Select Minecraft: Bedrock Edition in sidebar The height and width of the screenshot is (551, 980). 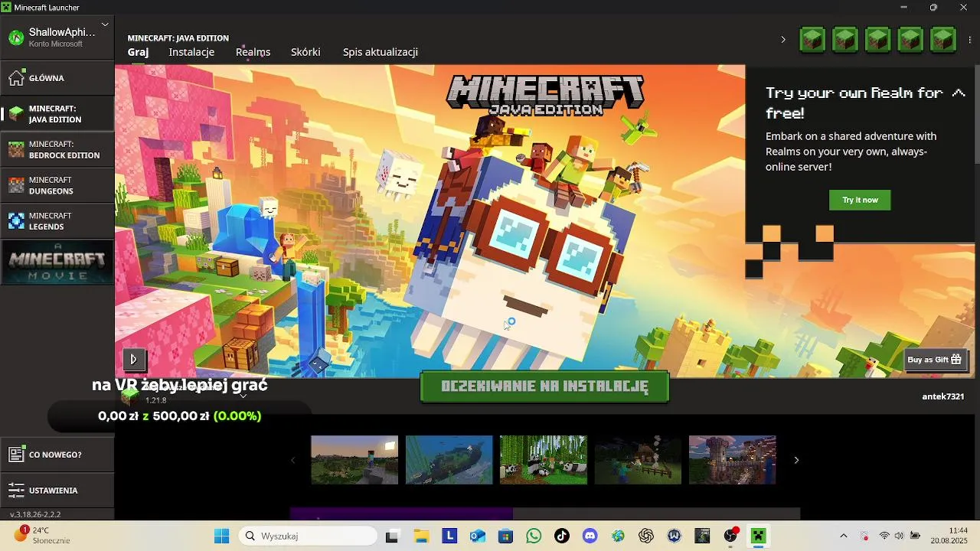(57, 149)
